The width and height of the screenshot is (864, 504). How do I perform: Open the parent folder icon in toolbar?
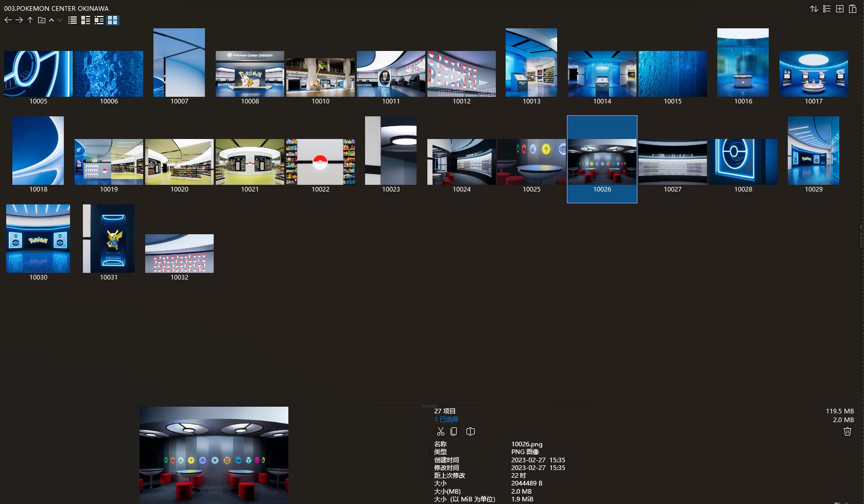point(42,20)
